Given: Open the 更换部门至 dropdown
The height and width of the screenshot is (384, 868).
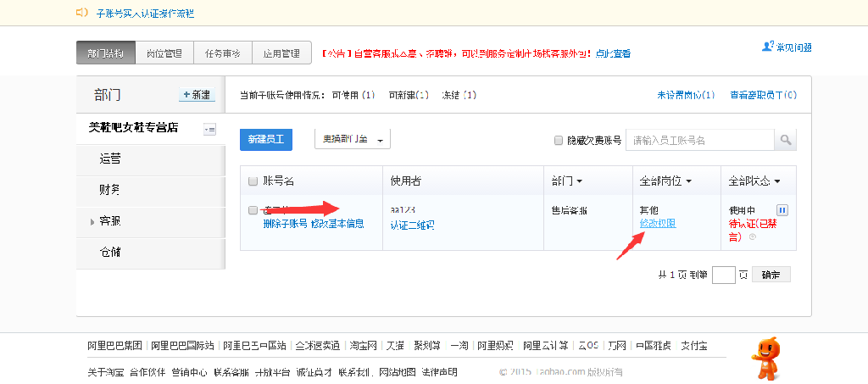Looking at the screenshot, I should pos(353,139).
